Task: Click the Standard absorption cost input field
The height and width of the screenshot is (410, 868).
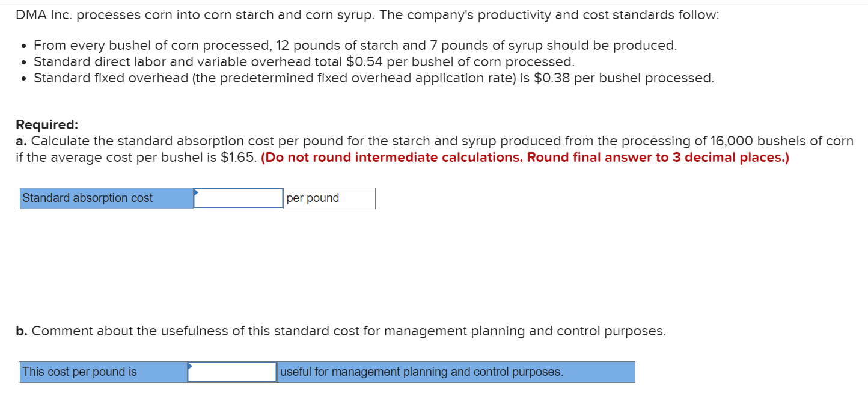Action: 237,198
